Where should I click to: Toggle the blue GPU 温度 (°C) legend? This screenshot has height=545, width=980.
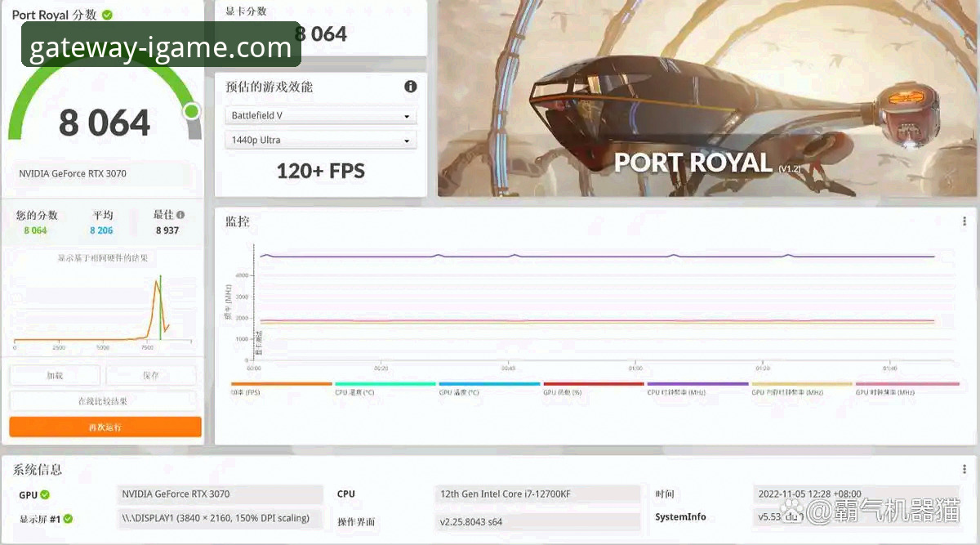pos(489,389)
